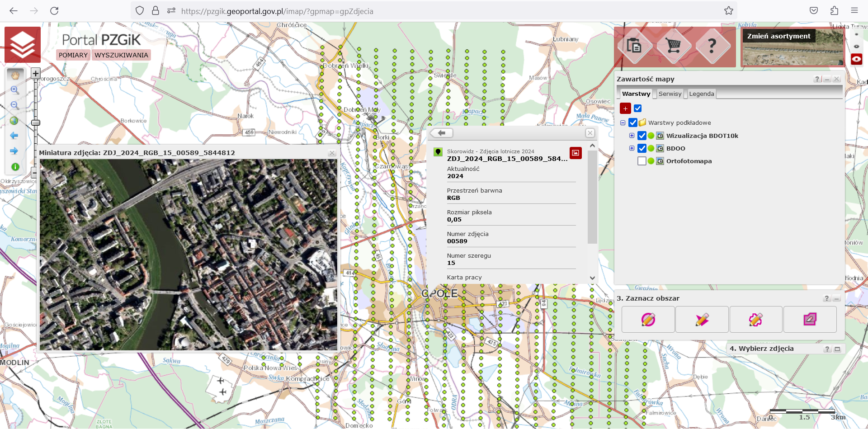Switch to the Legenda tab

701,94
